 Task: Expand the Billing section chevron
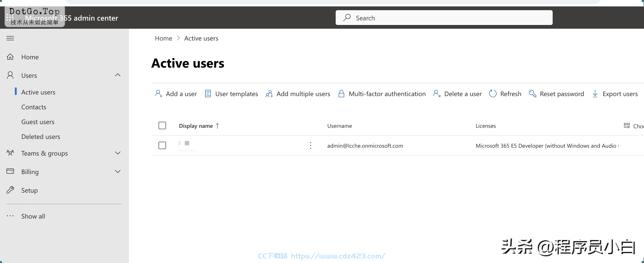pyautogui.click(x=118, y=171)
